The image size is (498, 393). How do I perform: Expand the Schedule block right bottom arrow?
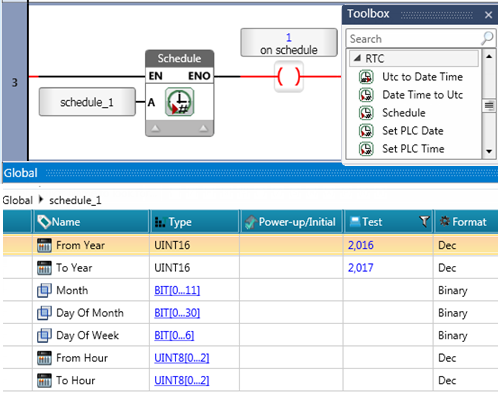tap(203, 128)
